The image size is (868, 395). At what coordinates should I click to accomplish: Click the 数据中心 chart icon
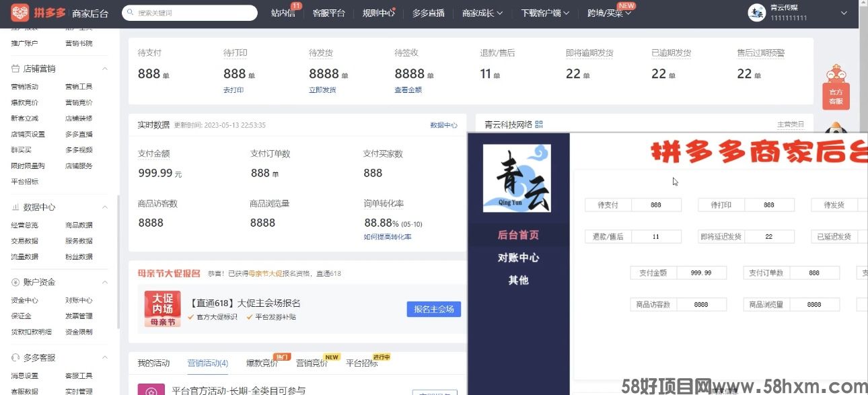[15, 207]
